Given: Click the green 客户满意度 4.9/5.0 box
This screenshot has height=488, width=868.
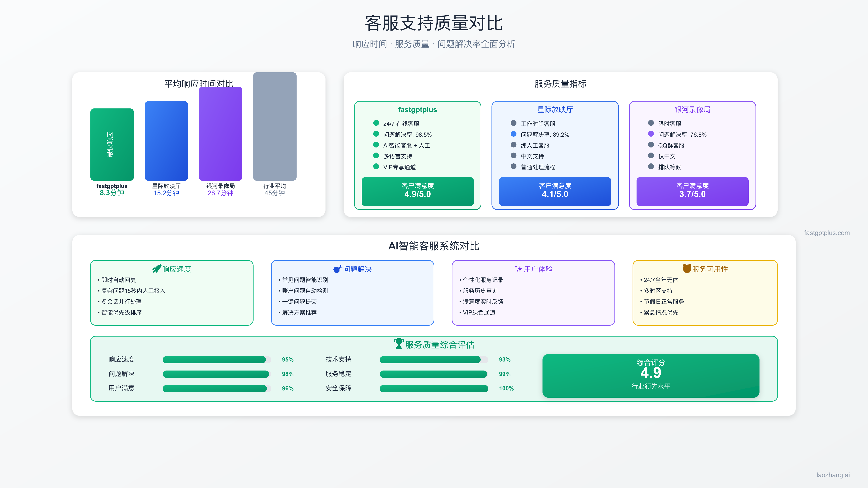Looking at the screenshot, I should (418, 191).
